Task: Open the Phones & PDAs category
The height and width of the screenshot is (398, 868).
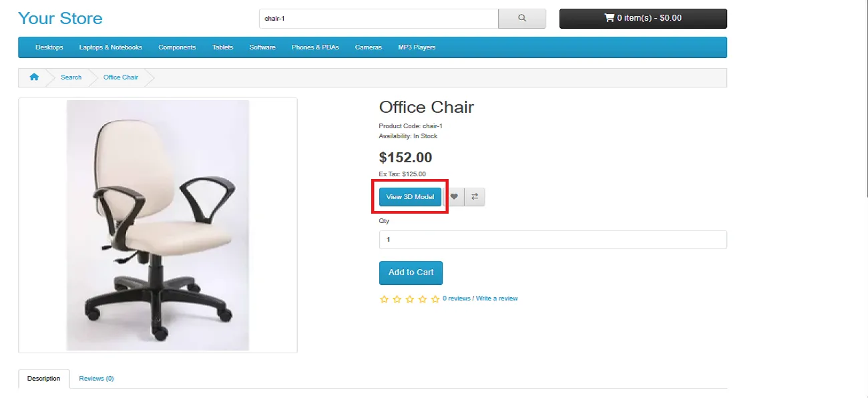Action: [x=315, y=47]
